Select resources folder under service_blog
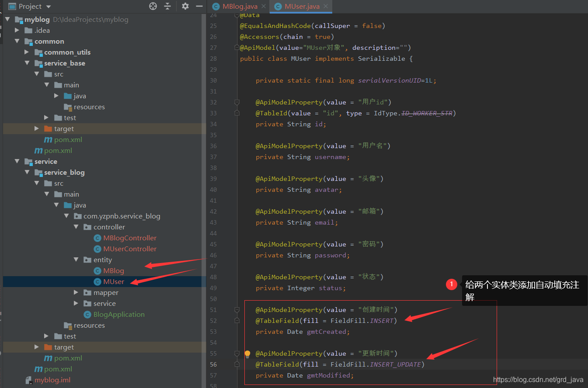588x388 pixels. coord(89,326)
